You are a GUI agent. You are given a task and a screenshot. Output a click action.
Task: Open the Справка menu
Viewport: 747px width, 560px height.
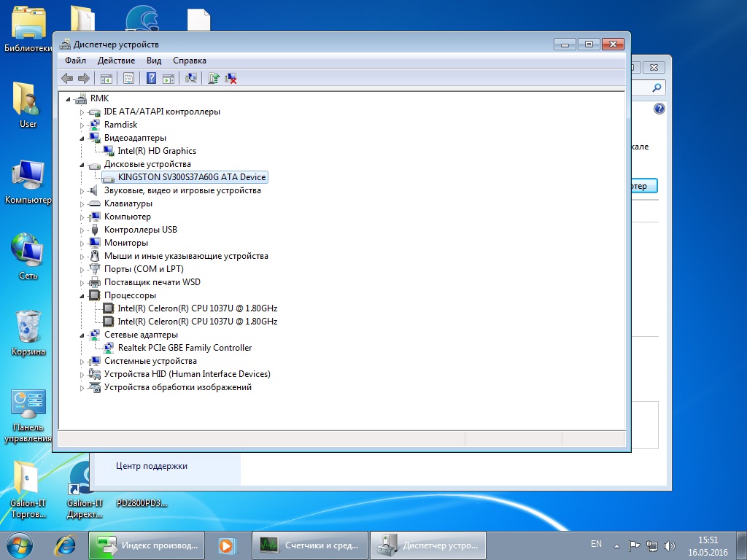pyautogui.click(x=190, y=61)
